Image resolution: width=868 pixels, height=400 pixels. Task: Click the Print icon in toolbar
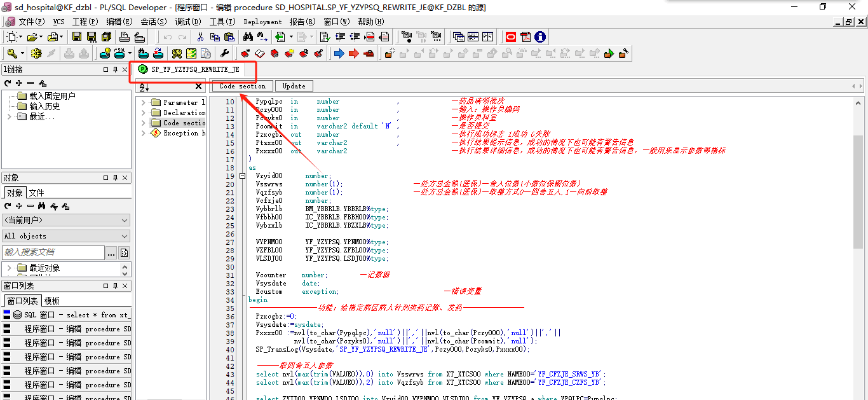click(x=125, y=37)
